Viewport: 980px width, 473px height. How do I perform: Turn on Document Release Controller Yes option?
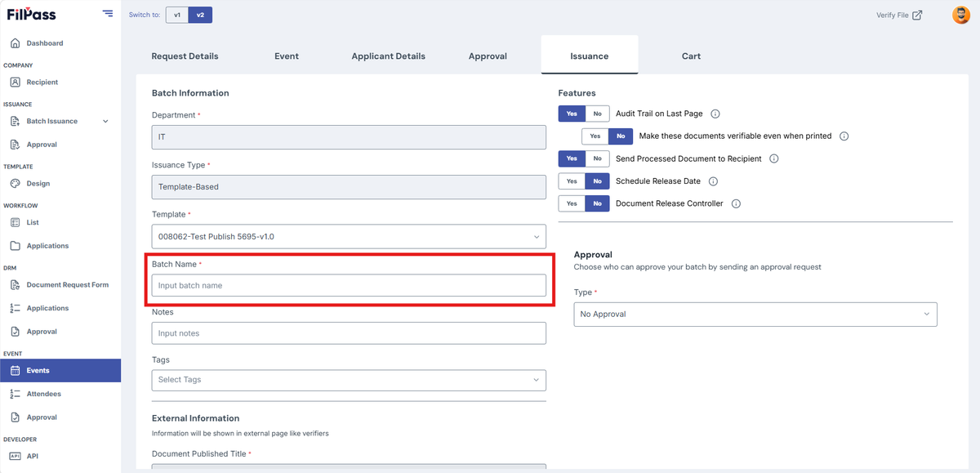[x=572, y=203]
